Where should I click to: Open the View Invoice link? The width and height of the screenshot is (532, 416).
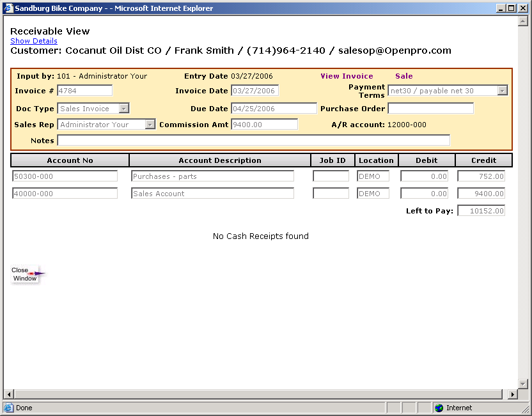click(x=347, y=76)
